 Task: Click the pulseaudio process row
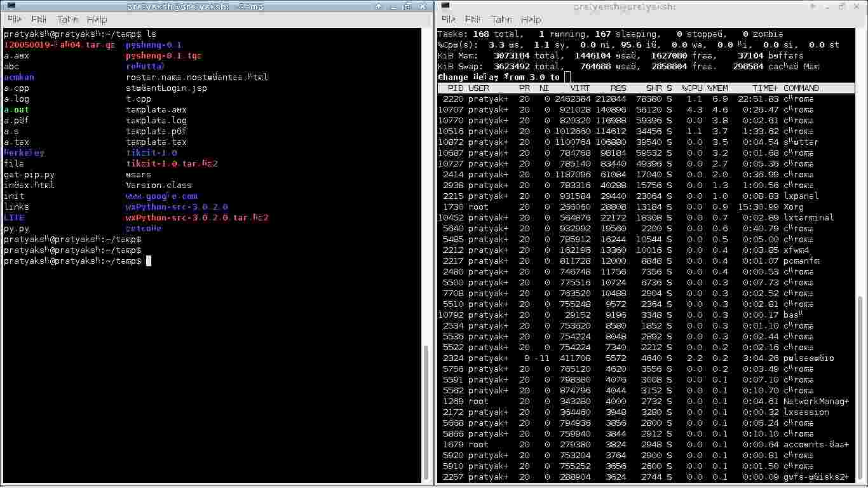tap(646, 358)
